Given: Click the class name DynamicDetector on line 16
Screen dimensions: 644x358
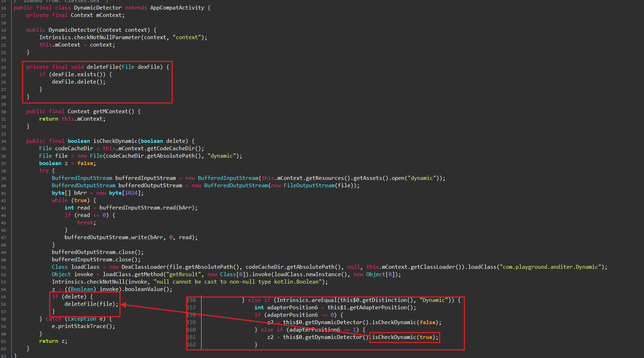Looking at the screenshot, I should coord(98,8).
